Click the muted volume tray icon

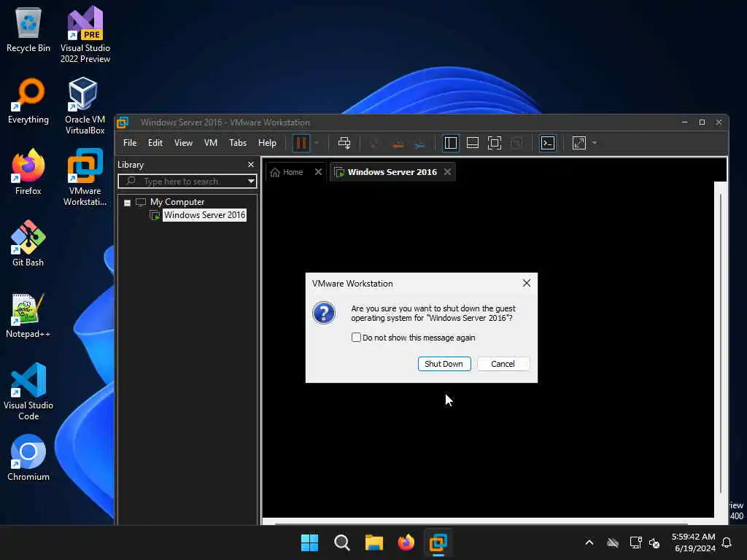654,542
